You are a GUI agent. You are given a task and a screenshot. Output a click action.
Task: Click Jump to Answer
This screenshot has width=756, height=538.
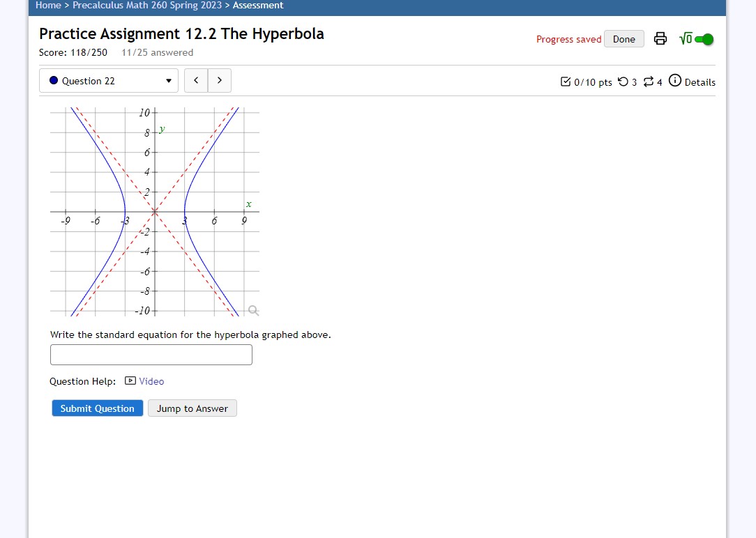click(192, 408)
